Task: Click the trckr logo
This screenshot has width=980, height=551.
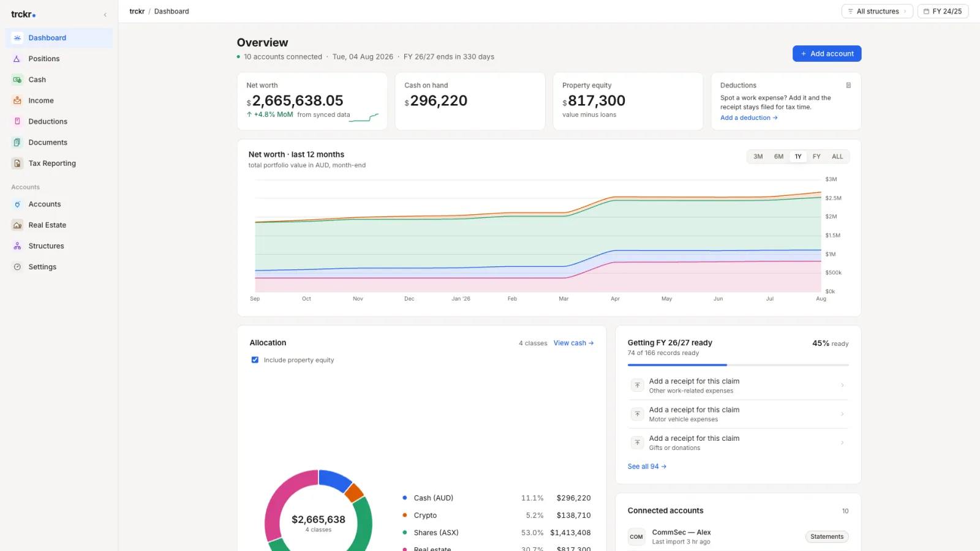Action: point(23,14)
